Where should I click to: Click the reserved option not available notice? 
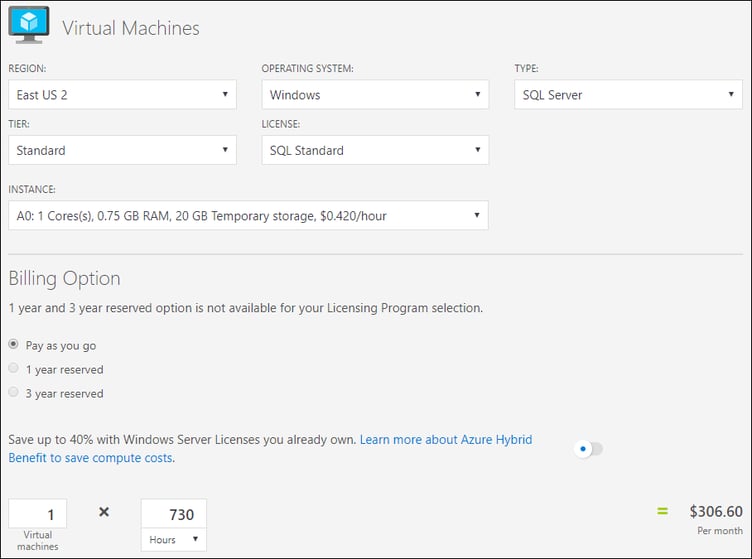pos(246,308)
